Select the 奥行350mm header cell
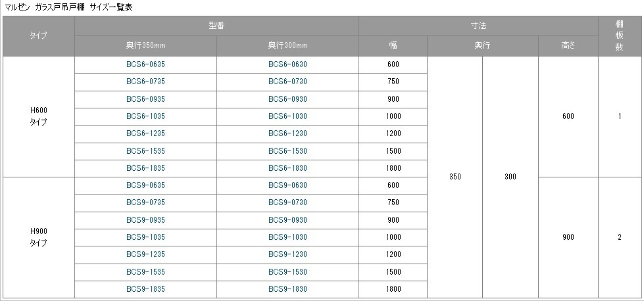This screenshot has height=301, width=644. click(145, 46)
